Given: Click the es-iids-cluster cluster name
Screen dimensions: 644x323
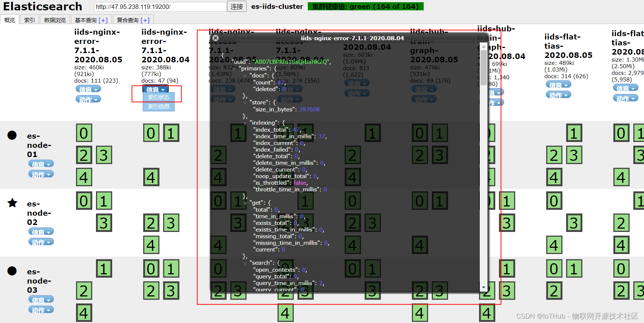Looking at the screenshot, I should (277, 7).
